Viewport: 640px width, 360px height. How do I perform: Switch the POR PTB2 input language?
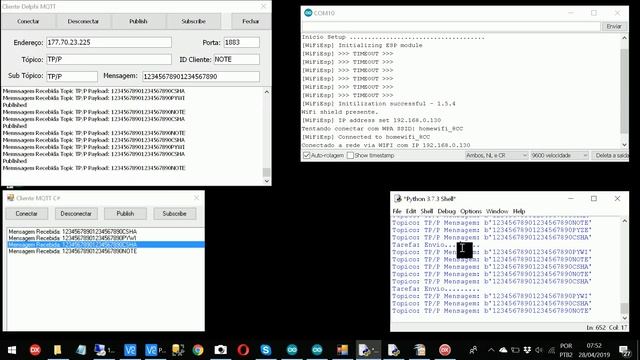[x=566, y=350]
